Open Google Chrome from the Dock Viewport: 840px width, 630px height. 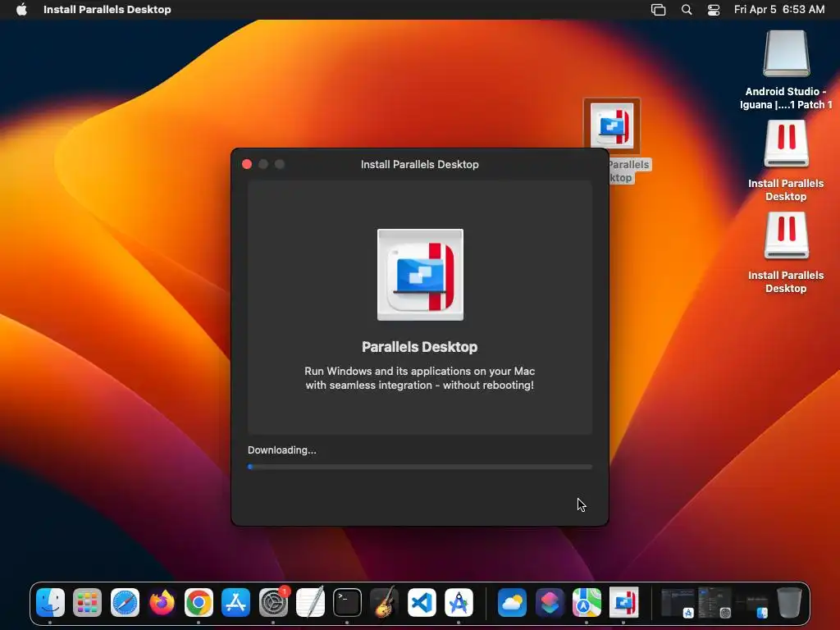(x=199, y=603)
